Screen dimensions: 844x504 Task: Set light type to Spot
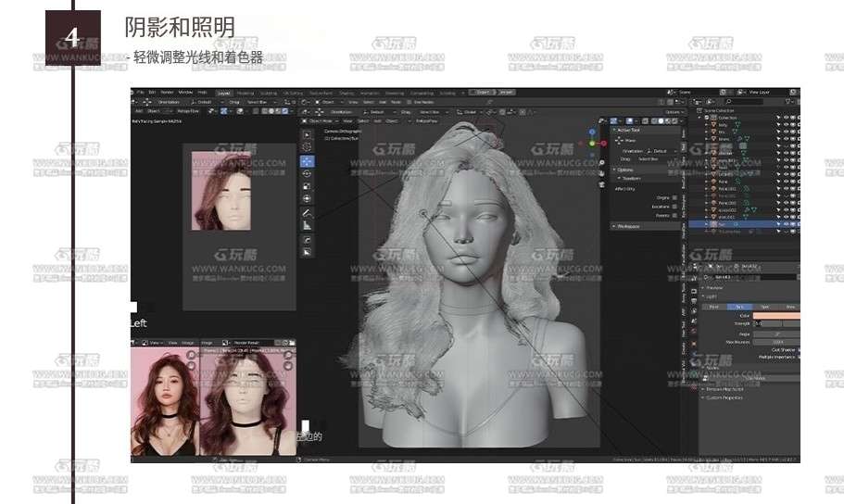[x=765, y=307]
